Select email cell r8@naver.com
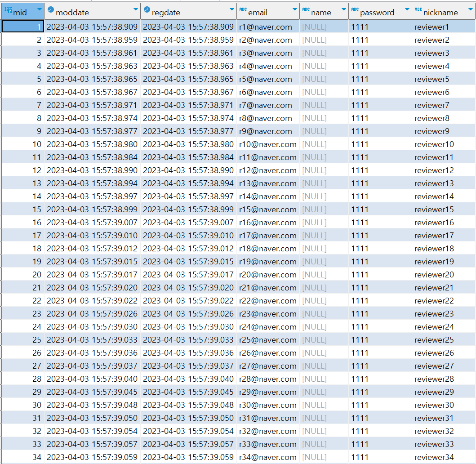The width and height of the screenshot is (476, 464). tap(268, 118)
